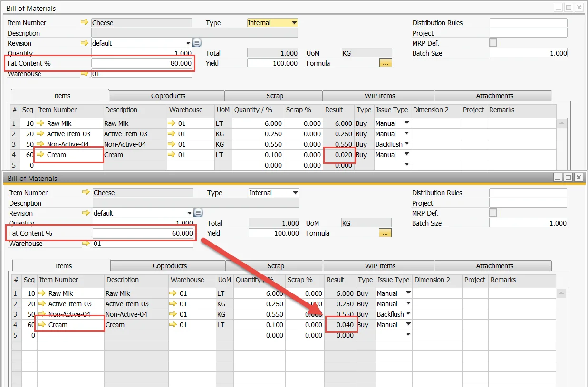
Task: Open Cream Issue Type dropdown, 60.000 fat window
Action: click(408, 324)
